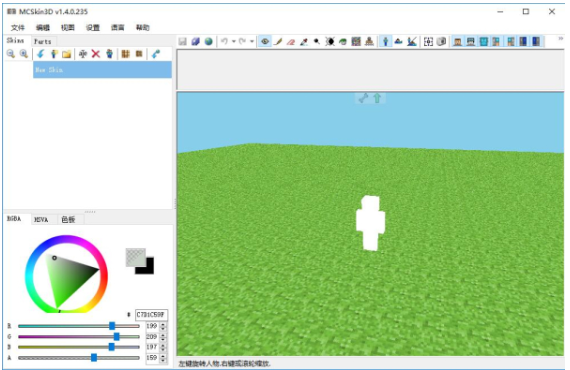Select the pencil drawing tool
The image size is (570, 370).
pyautogui.click(x=278, y=41)
